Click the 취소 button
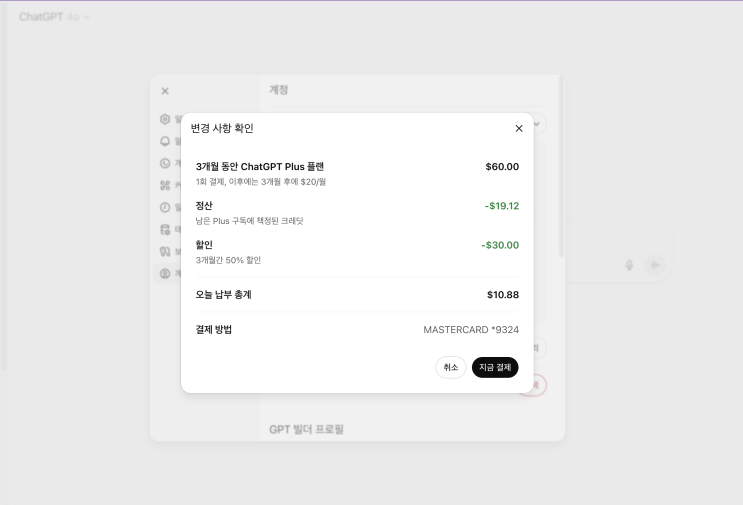This screenshot has width=743, height=505. pyautogui.click(x=451, y=367)
